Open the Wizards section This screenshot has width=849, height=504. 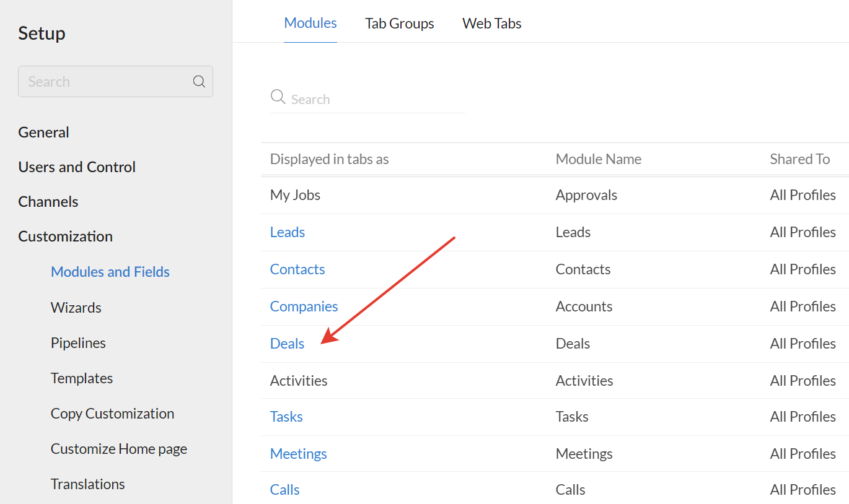click(76, 307)
